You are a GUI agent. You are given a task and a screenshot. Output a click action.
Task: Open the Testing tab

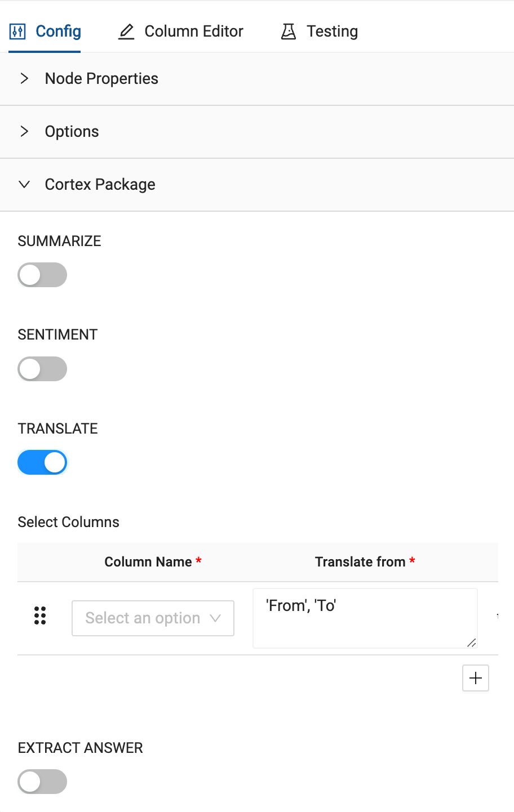[332, 32]
